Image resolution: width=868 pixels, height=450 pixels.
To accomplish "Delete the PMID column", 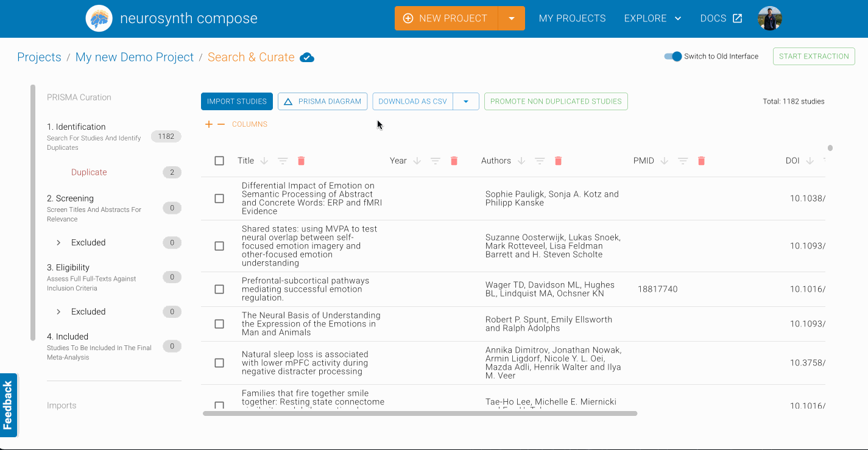I will 701,161.
